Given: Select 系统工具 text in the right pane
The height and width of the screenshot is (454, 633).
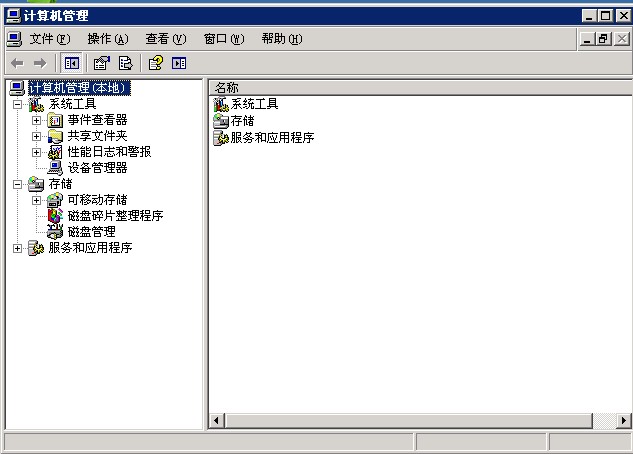Looking at the screenshot, I should pyautogui.click(x=255, y=104).
